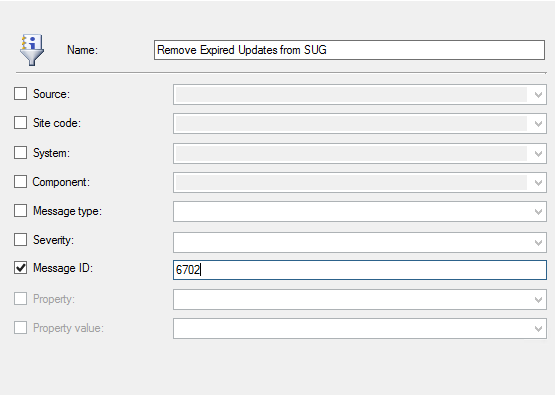Toggle the Message type checkbox

click(21, 211)
